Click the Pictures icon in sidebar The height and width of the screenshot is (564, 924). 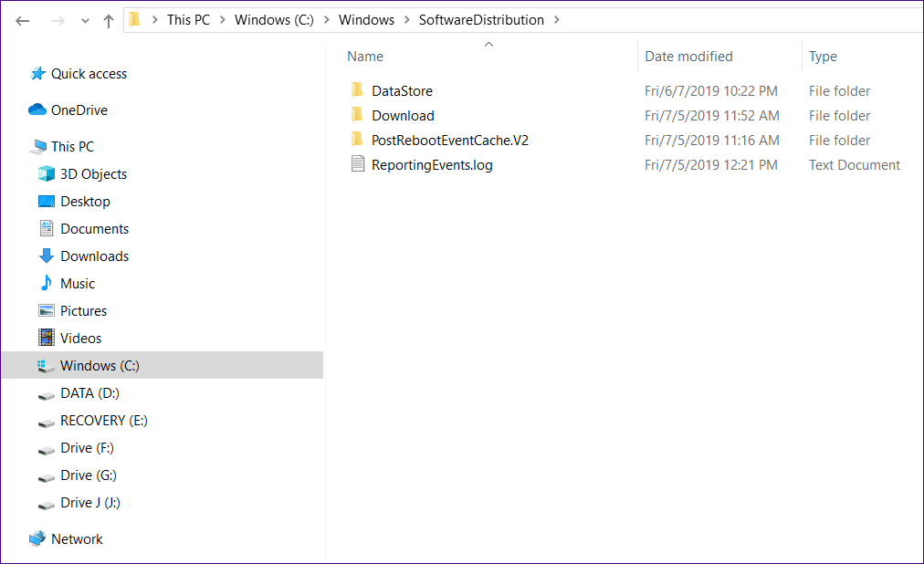(x=47, y=310)
